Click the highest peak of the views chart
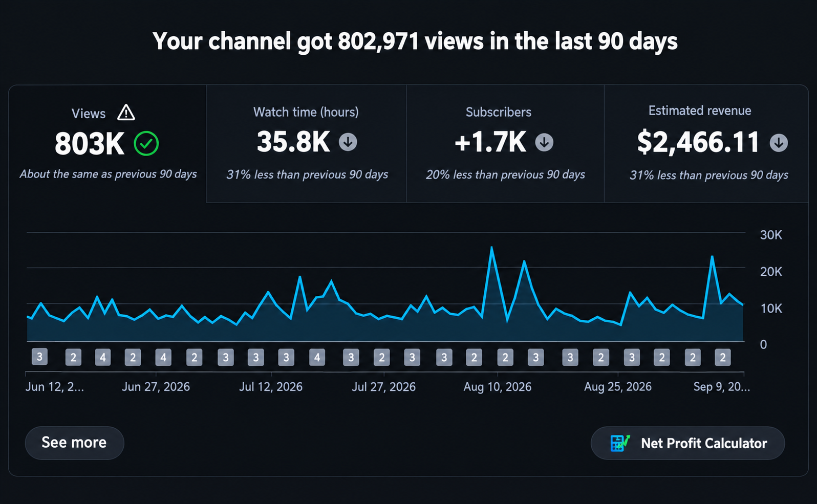 pyautogui.click(x=491, y=248)
